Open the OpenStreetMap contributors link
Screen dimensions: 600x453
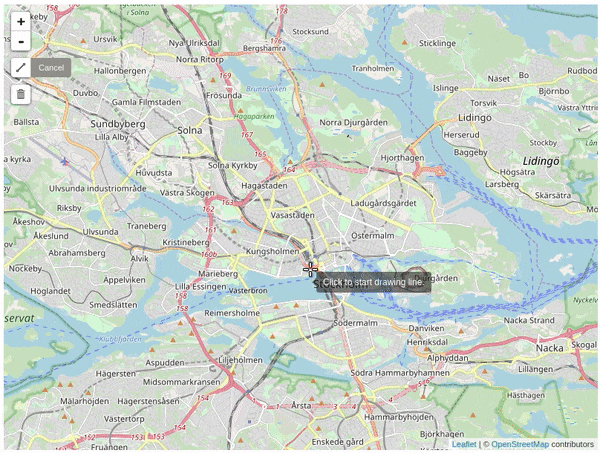tap(520, 444)
